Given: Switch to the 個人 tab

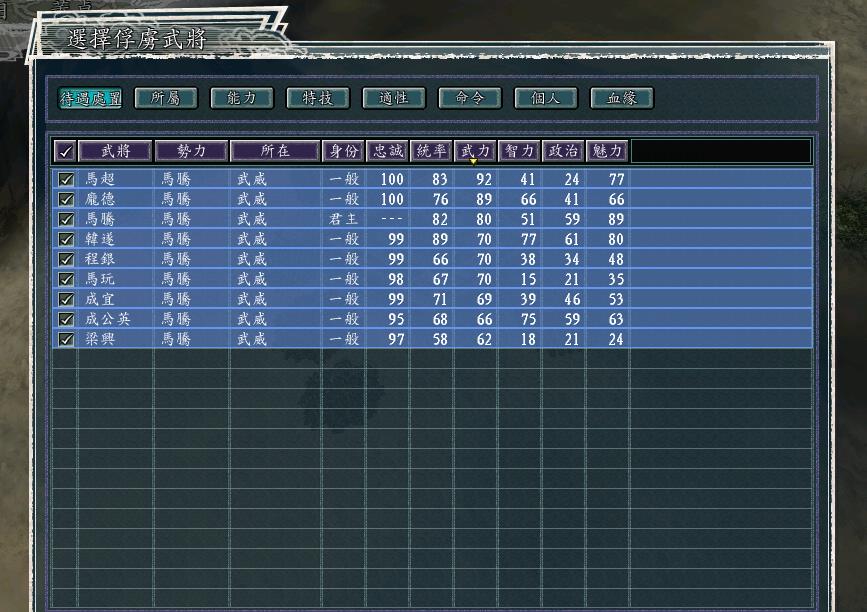Looking at the screenshot, I should (546, 98).
